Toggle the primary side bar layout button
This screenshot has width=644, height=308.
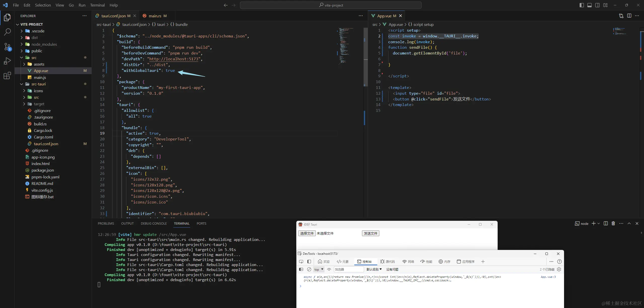tap(582, 5)
